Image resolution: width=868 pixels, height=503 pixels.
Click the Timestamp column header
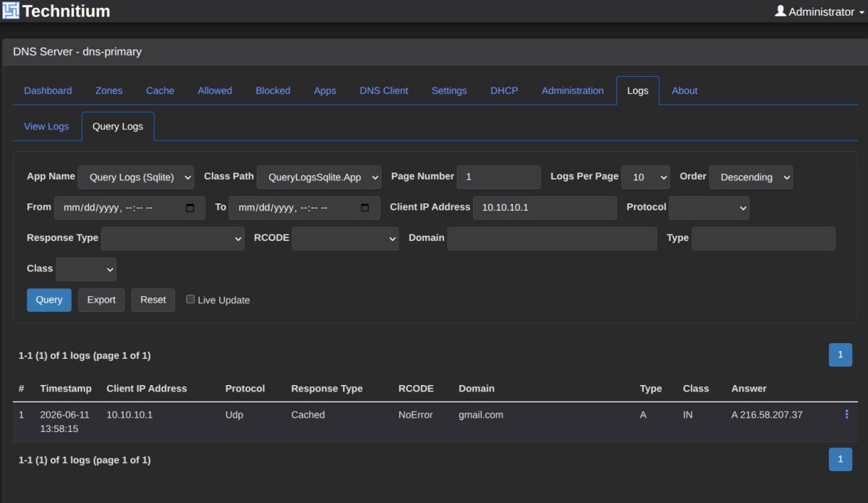(x=66, y=389)
